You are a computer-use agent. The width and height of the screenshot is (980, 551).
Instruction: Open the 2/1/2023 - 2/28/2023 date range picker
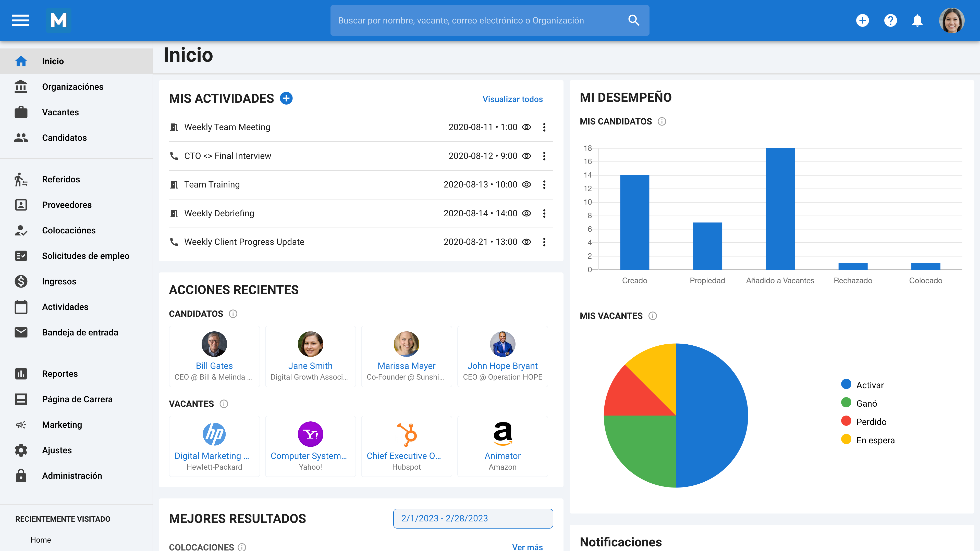(x=473, y=518)
